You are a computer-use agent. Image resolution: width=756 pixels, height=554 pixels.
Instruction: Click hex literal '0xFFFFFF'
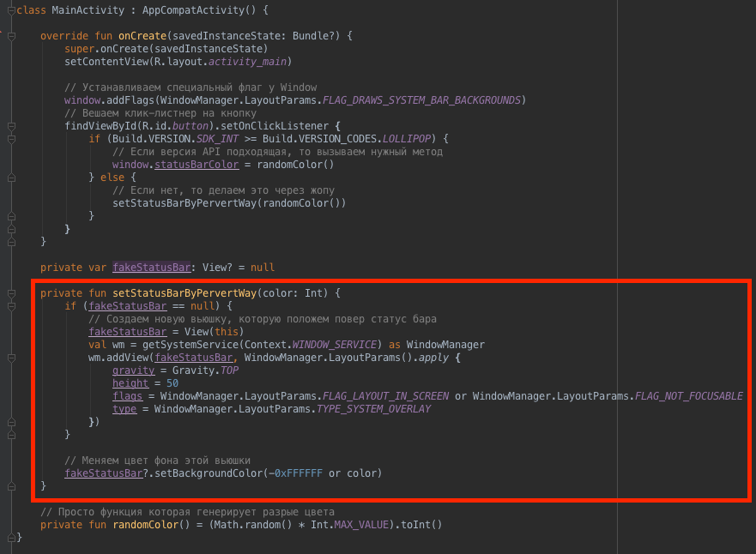[x=299, y=473]
